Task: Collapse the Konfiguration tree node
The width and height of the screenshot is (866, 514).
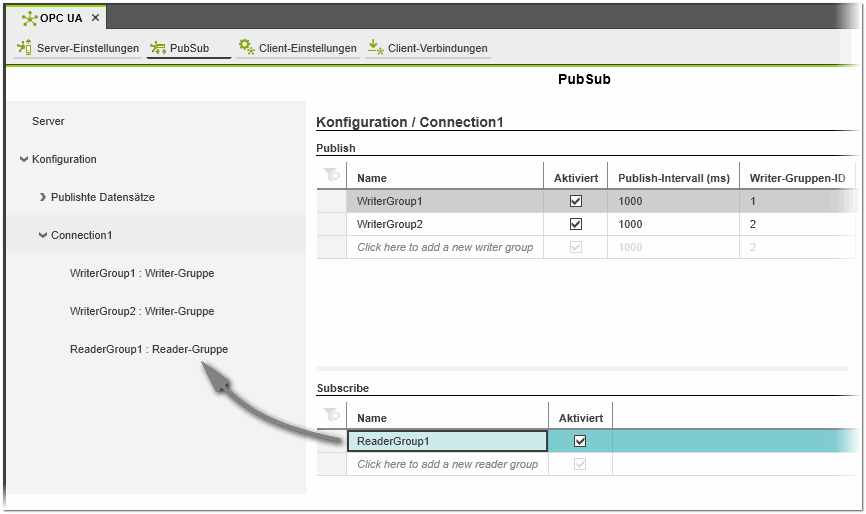Action: (23, 159)
